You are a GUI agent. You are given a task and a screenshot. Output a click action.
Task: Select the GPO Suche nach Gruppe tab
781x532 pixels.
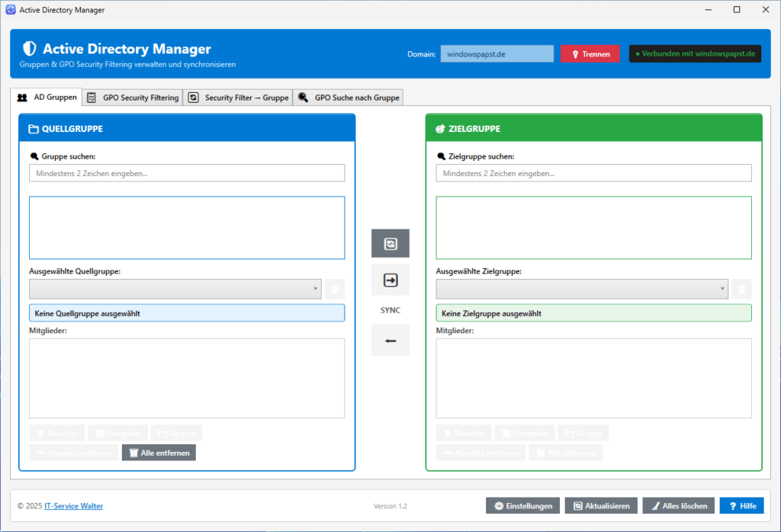[349, 98]
